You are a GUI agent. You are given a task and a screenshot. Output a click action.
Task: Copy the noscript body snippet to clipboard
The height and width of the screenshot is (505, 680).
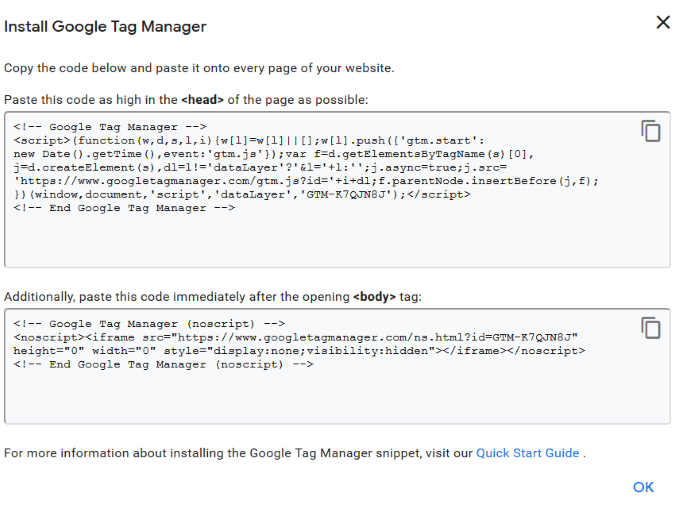(651, 328)
